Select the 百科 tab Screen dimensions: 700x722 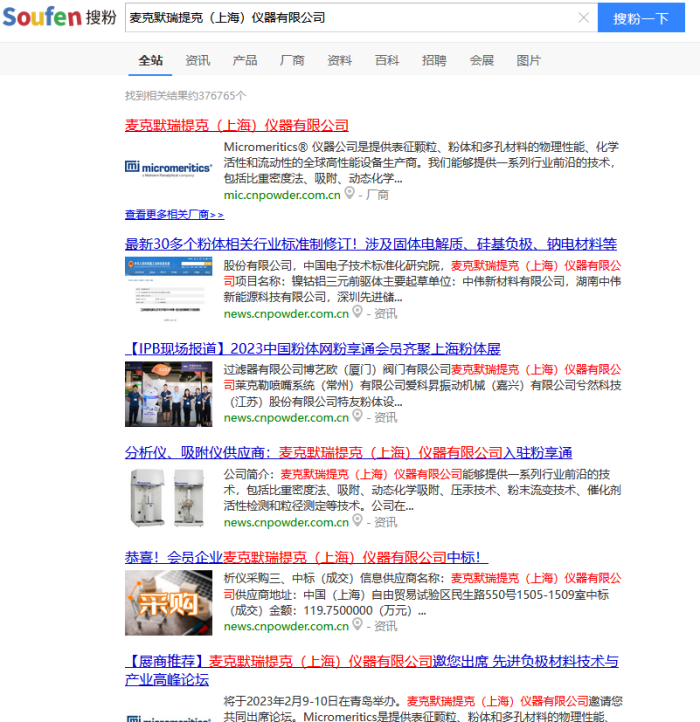pos(387,60)
